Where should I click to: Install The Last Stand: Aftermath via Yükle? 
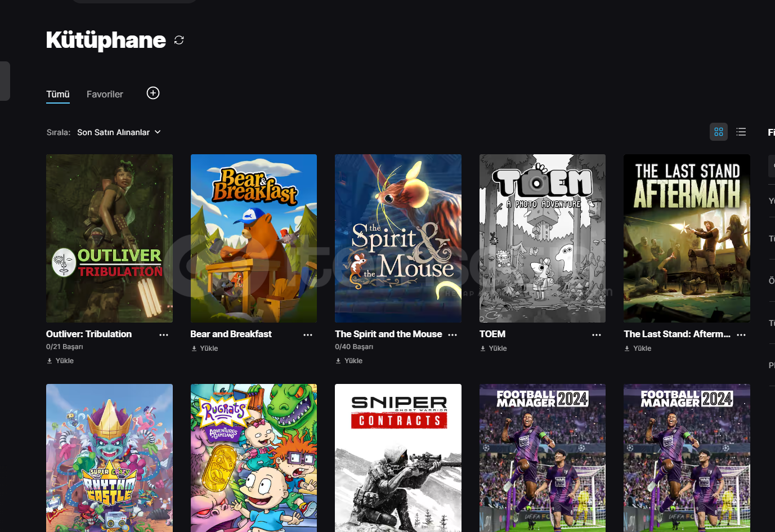[x=638, y=348]
